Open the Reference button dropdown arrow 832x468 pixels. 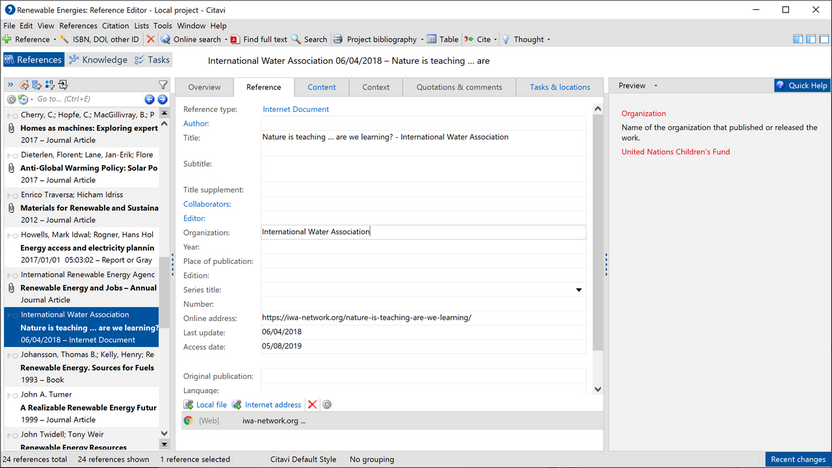point(55,39)
